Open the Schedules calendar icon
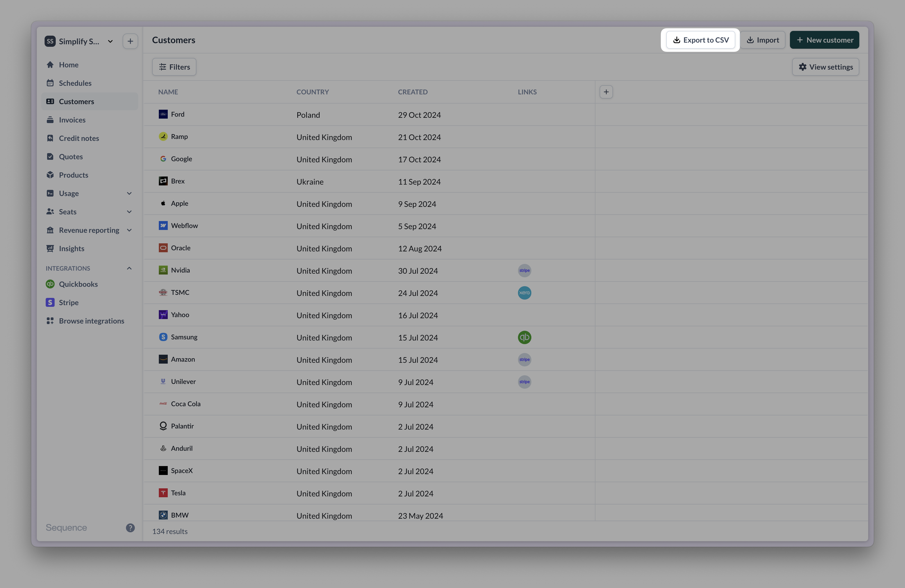The image size is (905, 588). 50,83
